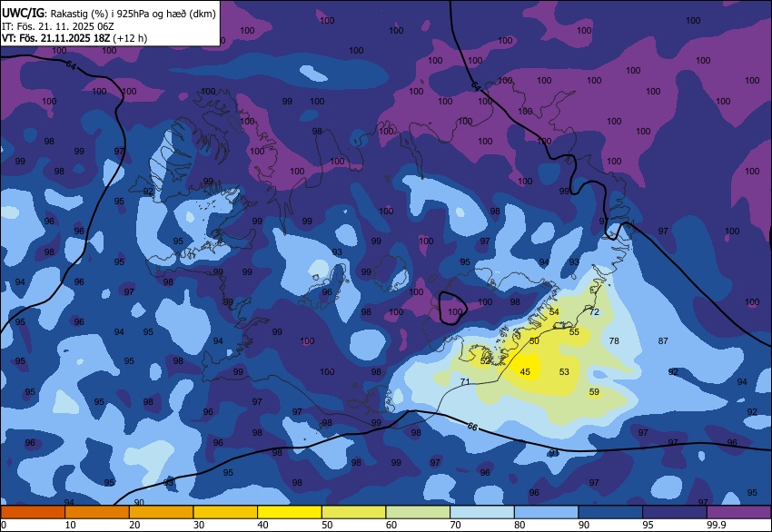Click the humidity value '78' on the map
The image size is (772, 532).
coord(614,340)
